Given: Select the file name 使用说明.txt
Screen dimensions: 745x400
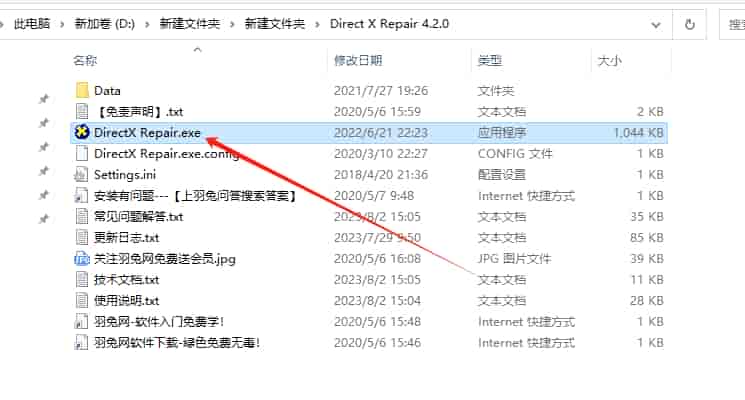Looking at the screenshot, I should point(126,300).
